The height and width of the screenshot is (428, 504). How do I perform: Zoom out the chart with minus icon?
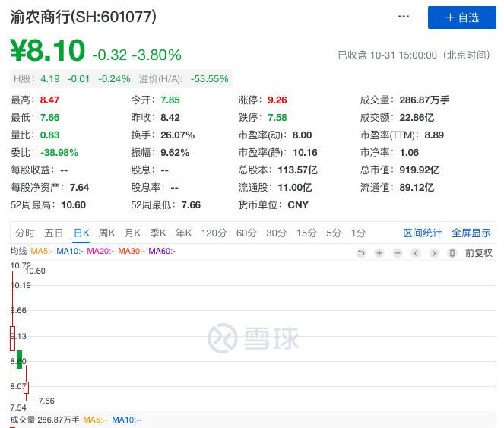398,253
